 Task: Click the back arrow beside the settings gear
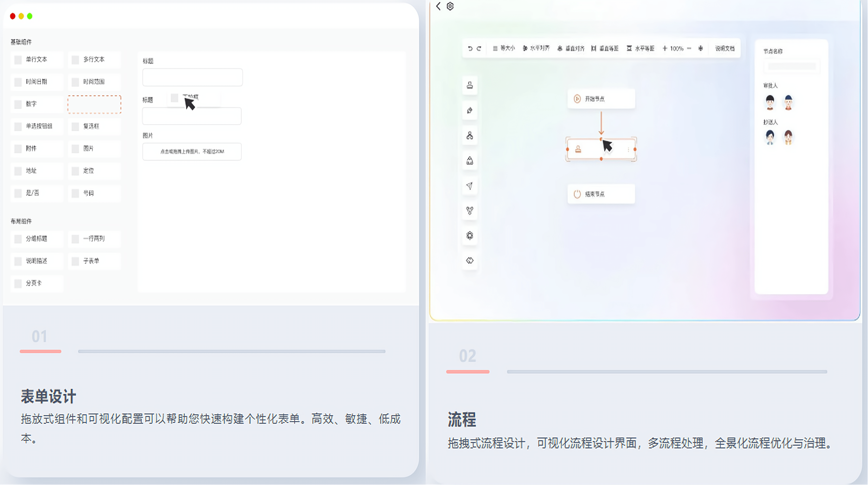pyautogui.click(x=438, y=6)
